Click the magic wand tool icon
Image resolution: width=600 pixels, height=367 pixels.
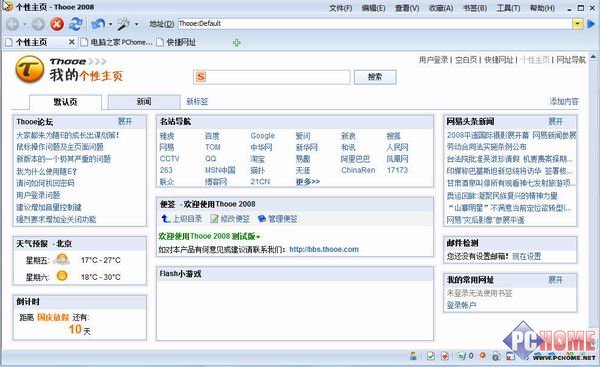click(123, 24)
